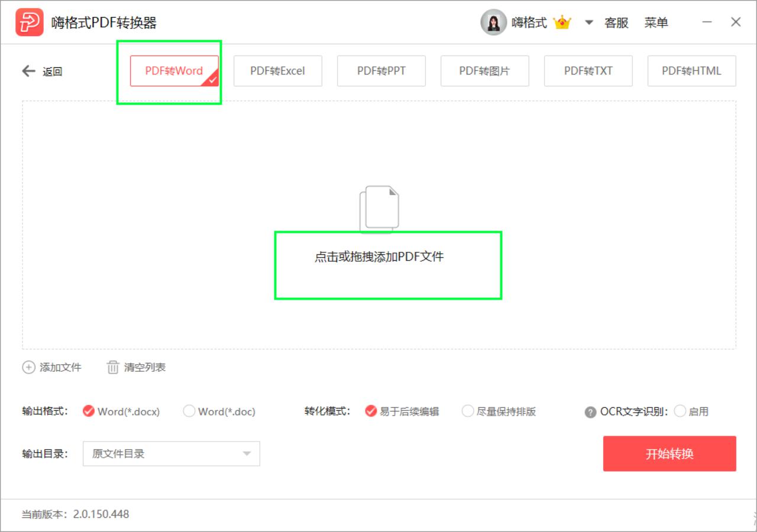Image resolution: width=757 pixels, height=532 pixels.
Task: Select Word(*.docx) output format
Action: (x=89, y=411)
